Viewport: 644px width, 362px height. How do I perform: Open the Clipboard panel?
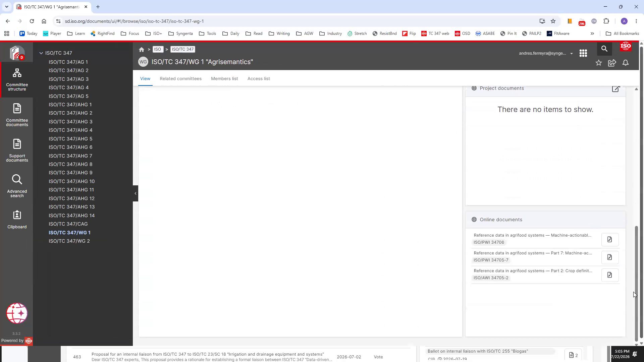click(x=17, y=220)
